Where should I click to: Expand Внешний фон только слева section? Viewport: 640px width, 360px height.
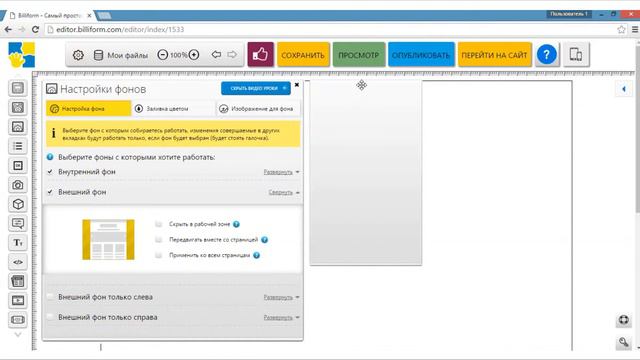(x=281, y=297)
